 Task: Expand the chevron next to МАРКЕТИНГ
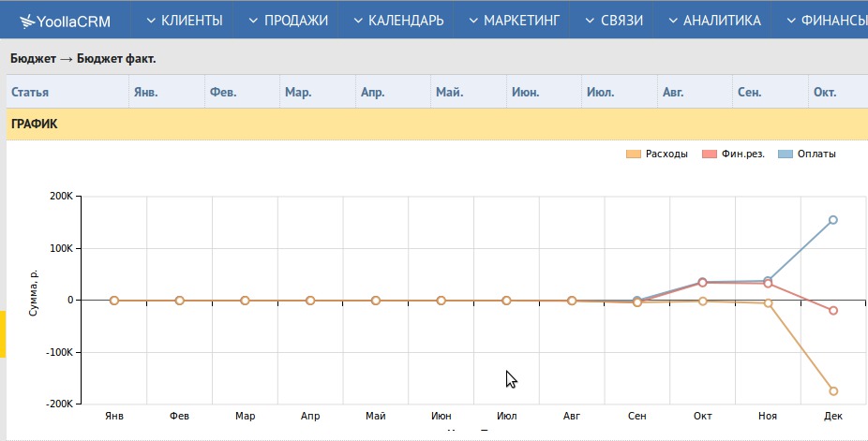point(473,21)
